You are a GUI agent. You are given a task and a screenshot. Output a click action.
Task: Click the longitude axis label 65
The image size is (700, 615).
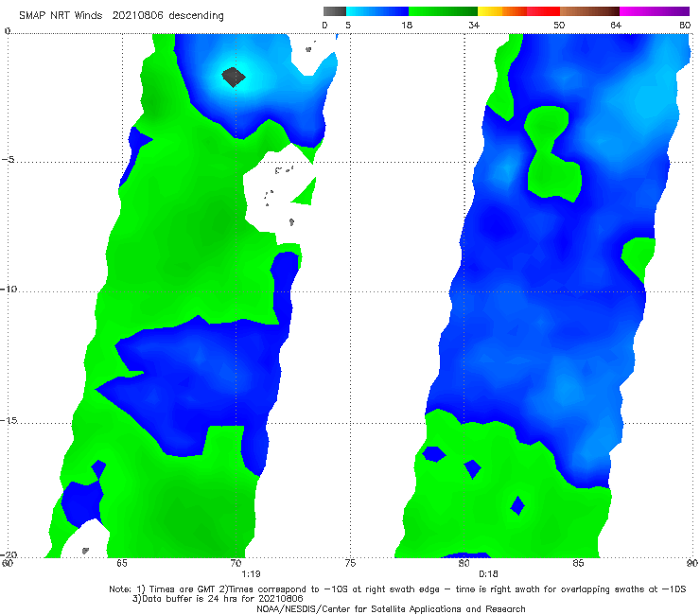pyautogui.click(x=122, y=563)
